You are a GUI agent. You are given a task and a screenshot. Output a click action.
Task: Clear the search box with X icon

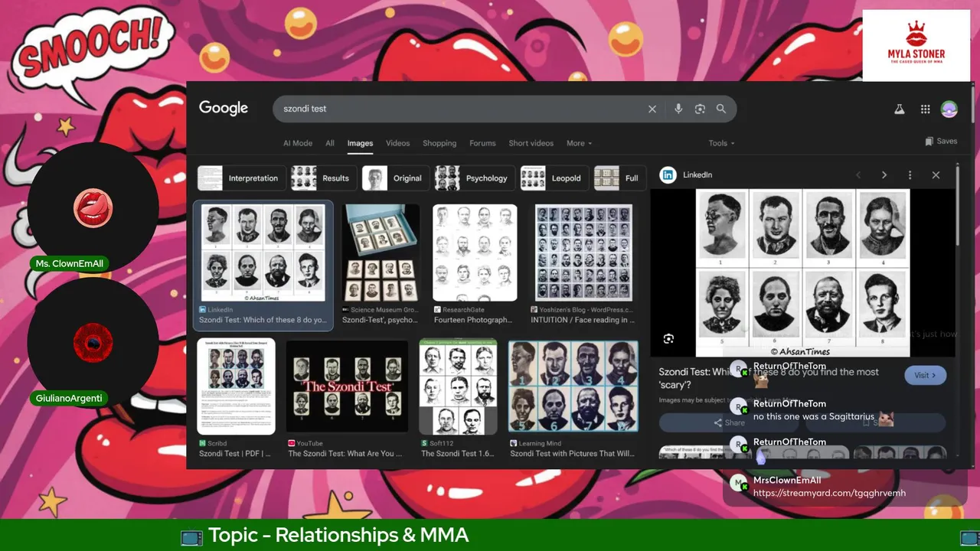pyautogui.click(x=652, y=109)
